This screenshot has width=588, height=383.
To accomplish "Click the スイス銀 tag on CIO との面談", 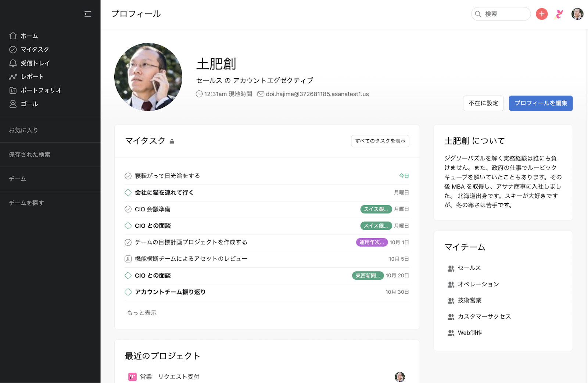I will coord(376,226).
